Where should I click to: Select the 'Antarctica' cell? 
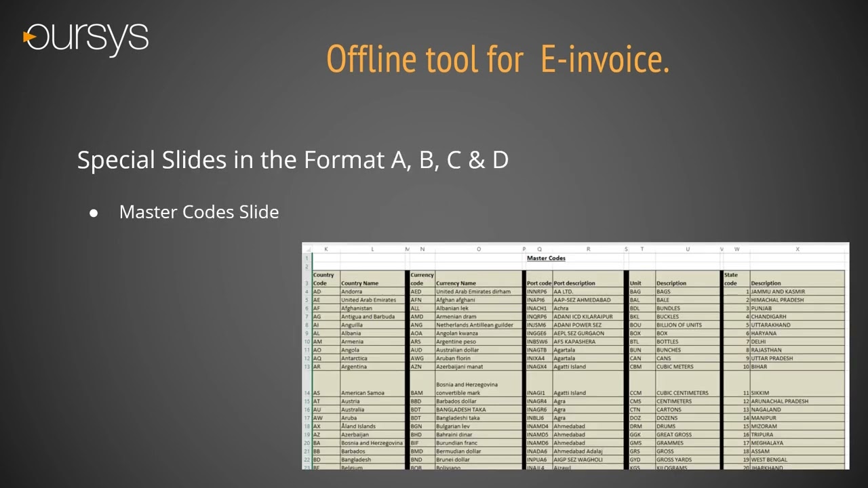pos(372,359)
